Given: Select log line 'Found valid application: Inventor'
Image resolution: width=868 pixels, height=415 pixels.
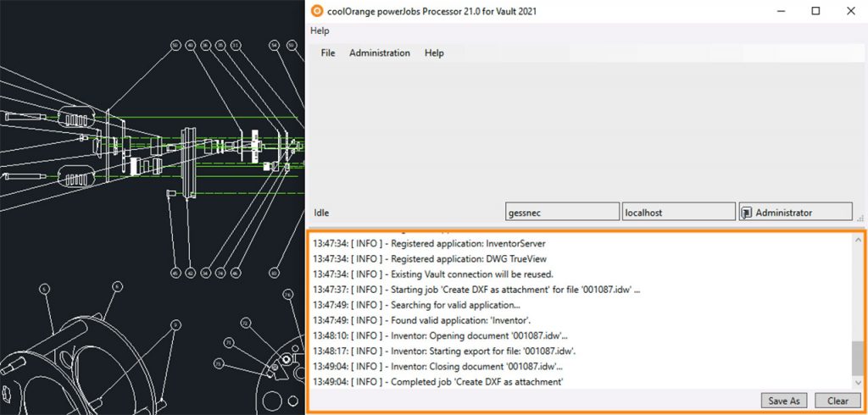Looking at the screenshot, I should click(x=422, y=320).
